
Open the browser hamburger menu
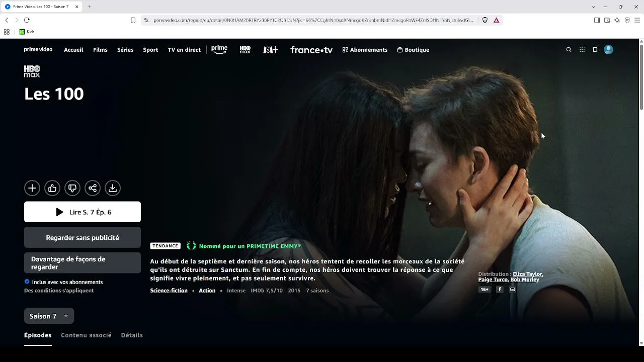[x=637, y=20]
